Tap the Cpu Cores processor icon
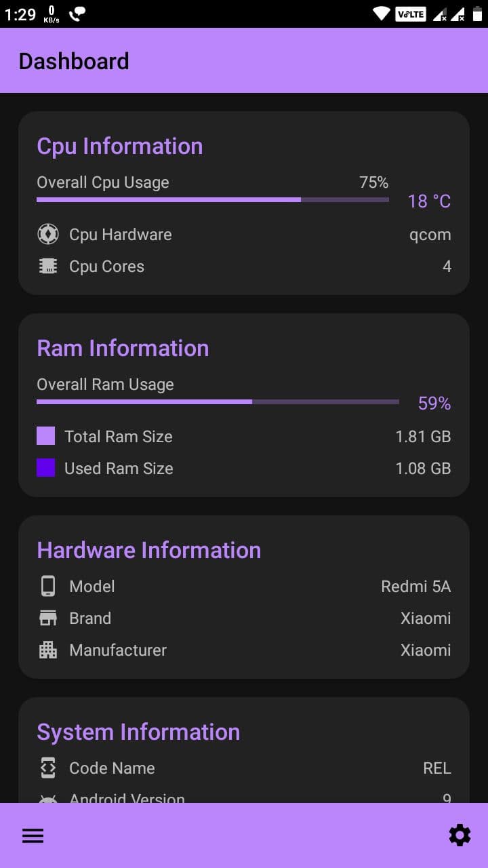This screenshot has height=868, width=488. [47, 267]
